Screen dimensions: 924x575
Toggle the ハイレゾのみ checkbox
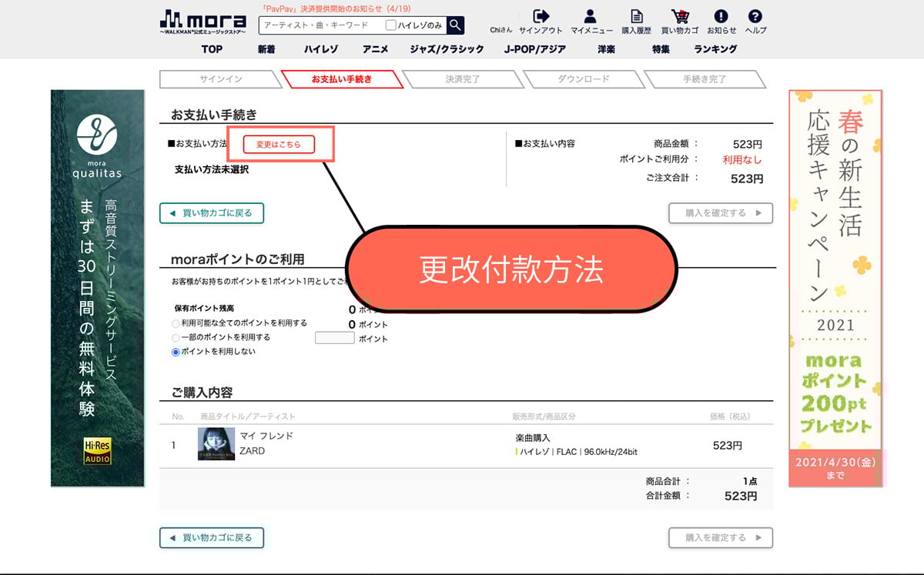click(x=391, y=25)
